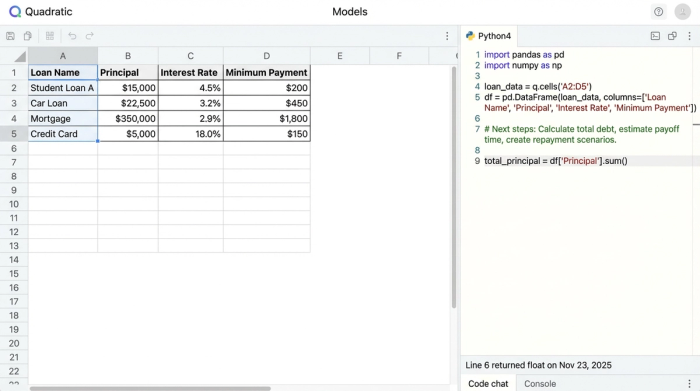This screenshot has width=700, height=391.
Task: Select row 5 header
Action: [x=14, y=134]
